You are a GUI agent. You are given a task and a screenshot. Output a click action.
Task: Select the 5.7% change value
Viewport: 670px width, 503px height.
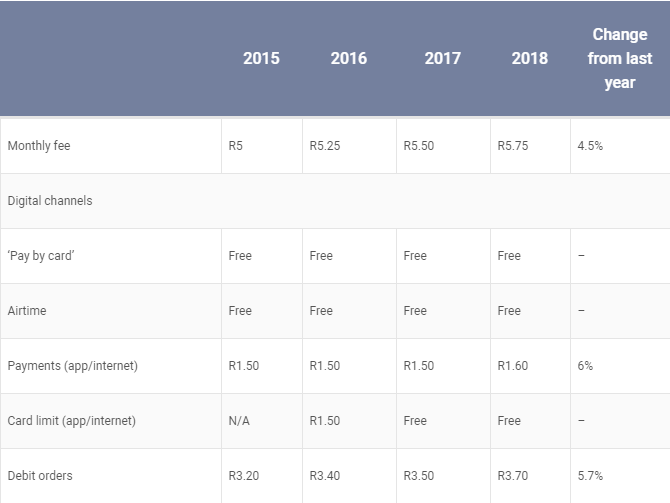tap(590, 476)
